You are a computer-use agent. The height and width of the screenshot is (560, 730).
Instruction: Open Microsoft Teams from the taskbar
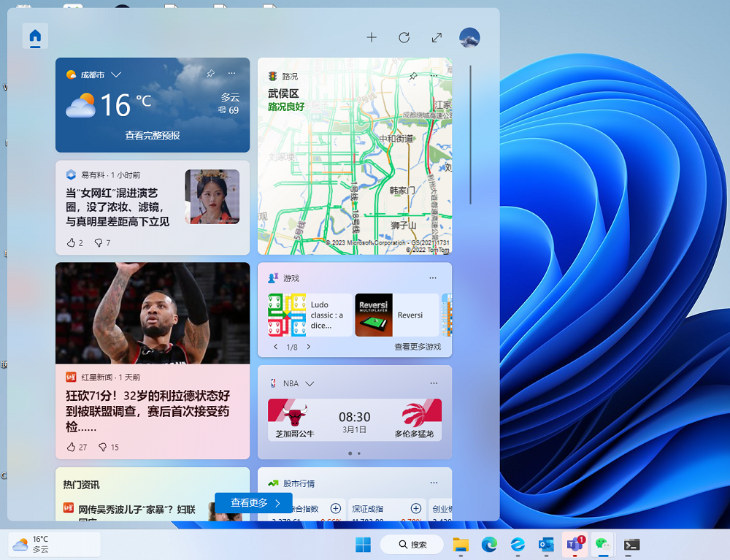pyautogui.click(x=575, y=544)
